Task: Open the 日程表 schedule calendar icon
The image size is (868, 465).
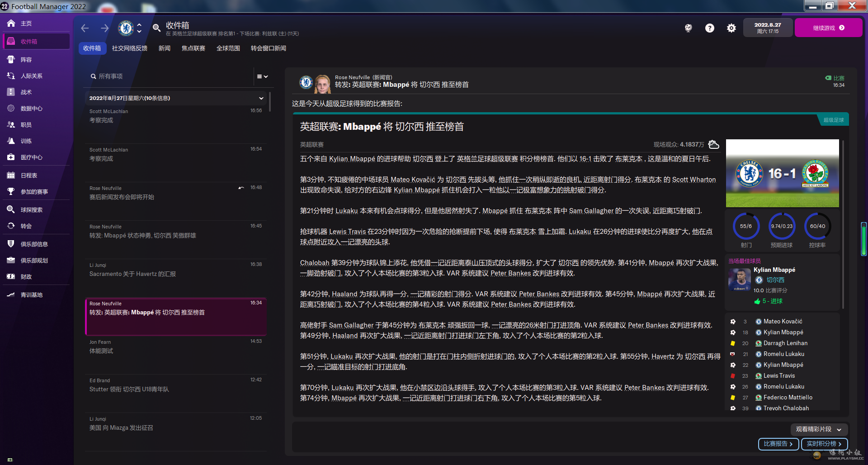Action: pyautogui.click(x=11, y=175)
